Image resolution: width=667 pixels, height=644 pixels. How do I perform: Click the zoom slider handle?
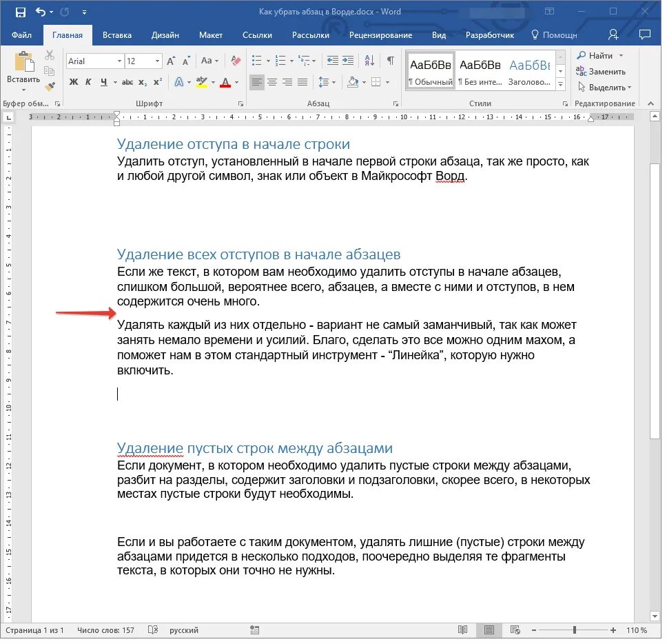pos(574,630)
